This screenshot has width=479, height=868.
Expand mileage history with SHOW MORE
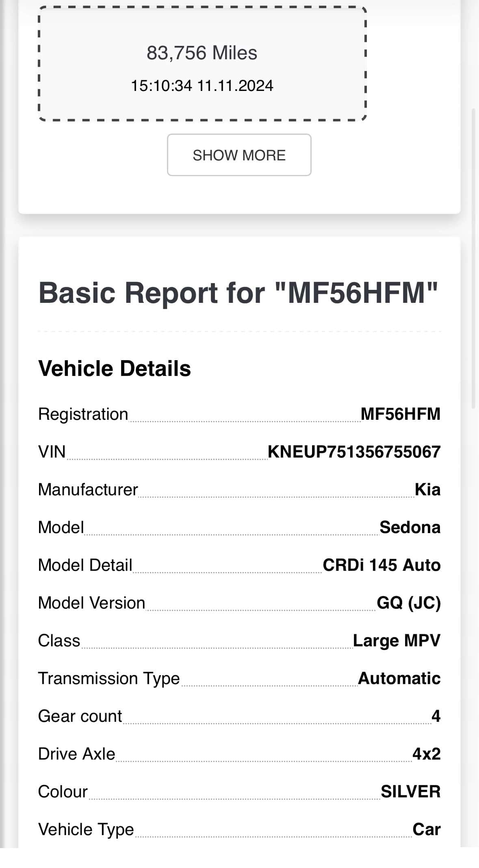click(x=239, y=155)
